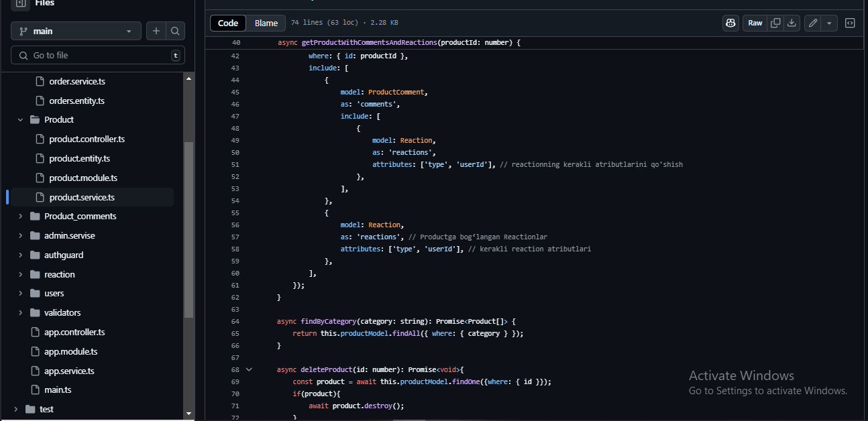Click the file tree scrollbar up arrow
This screenshot has height=421, width=868.
[189, 78]
